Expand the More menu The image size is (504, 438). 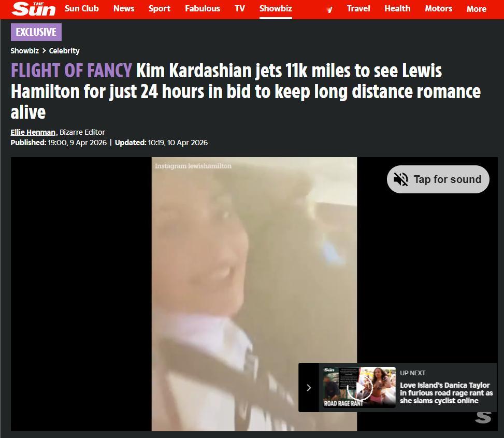tap(477, 9)
